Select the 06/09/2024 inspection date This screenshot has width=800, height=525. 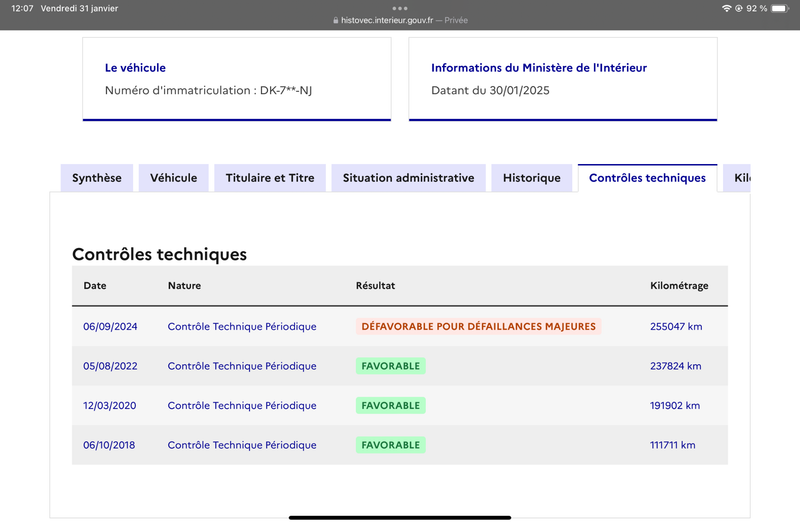(x=110, y=327)
